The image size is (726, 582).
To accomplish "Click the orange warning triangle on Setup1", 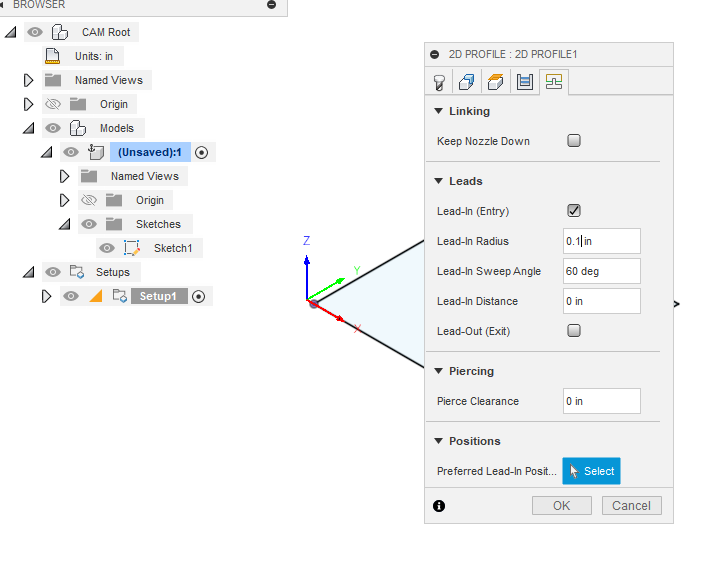I will point(96,296).
